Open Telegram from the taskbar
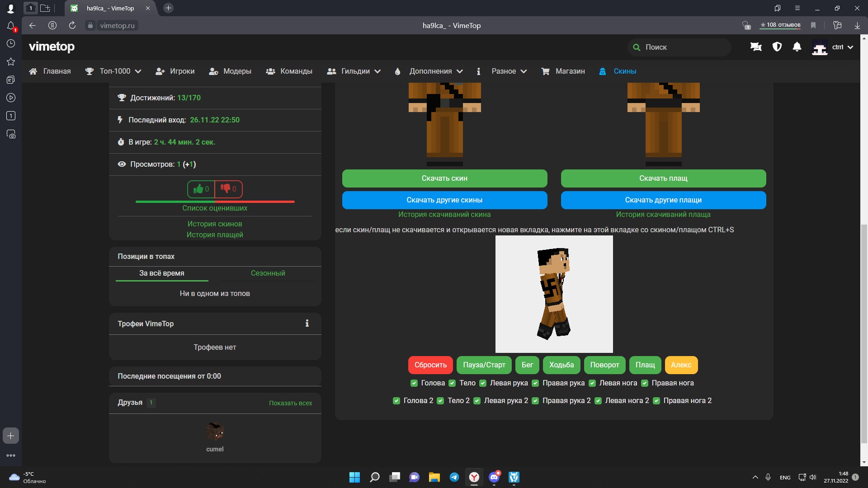 click(454, 477)
